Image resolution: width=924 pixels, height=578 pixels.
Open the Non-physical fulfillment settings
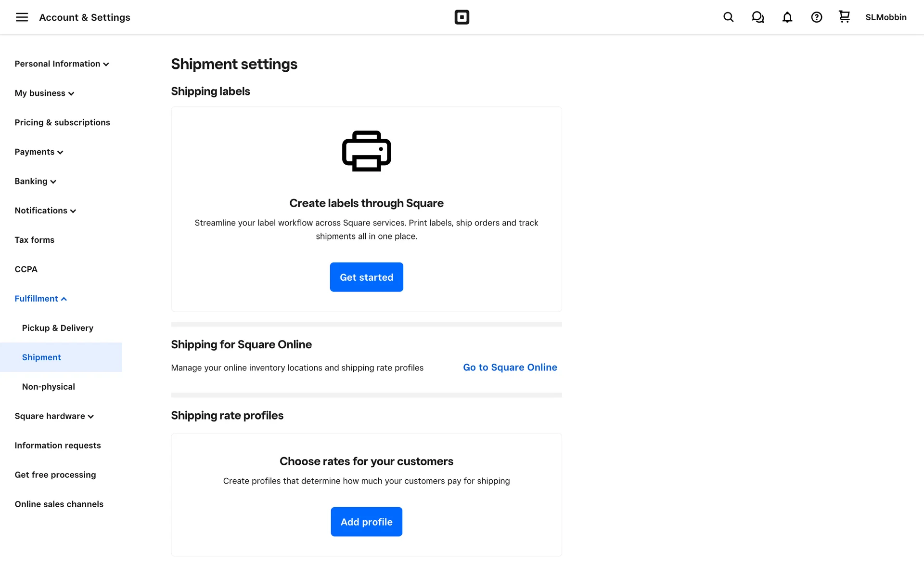48,387
